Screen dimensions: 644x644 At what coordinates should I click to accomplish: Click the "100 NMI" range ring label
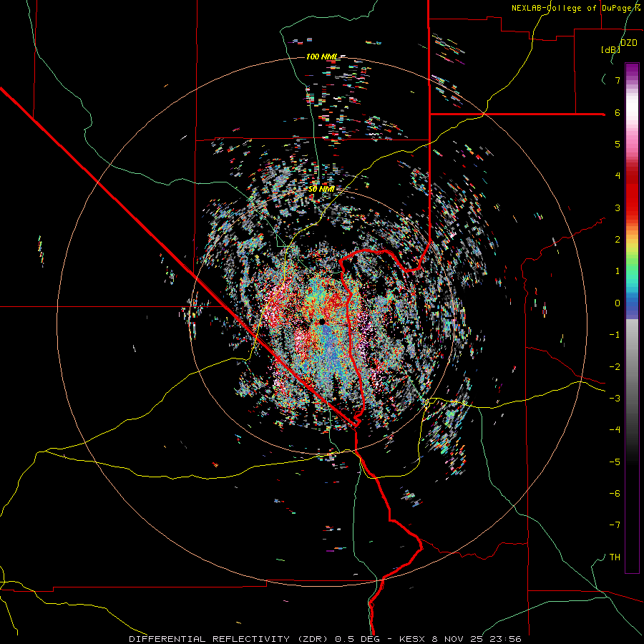[x=321, y=57]
